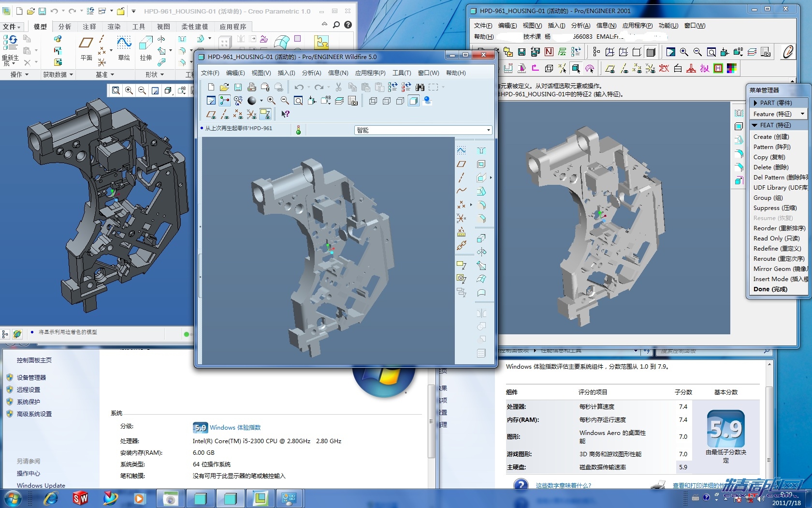Screen dimensions: 812x508
Task: Click 拉伸 extrude button in Creo ribbon
Action: tap(145, 48)
